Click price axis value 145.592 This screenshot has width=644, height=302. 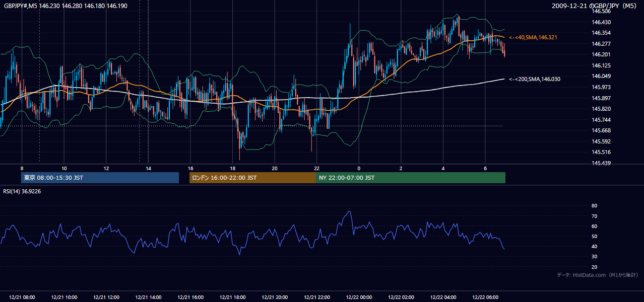click(x=601, y=141)
